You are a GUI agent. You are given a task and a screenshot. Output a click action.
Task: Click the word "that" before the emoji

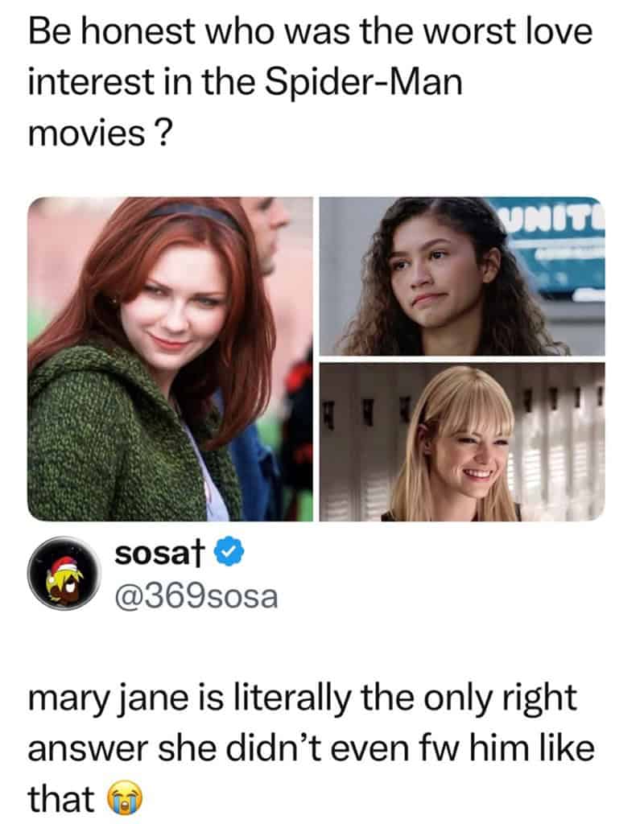61,798
